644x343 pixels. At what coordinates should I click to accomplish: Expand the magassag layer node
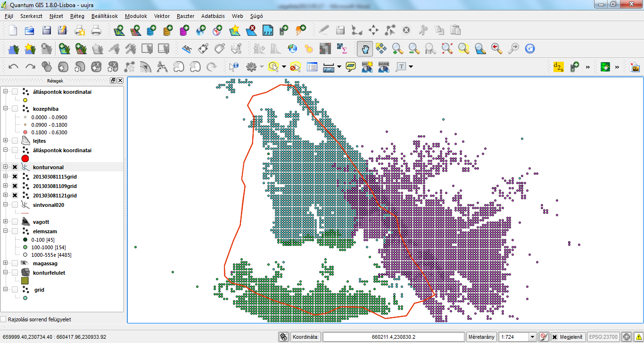click(x=6, y=263)
